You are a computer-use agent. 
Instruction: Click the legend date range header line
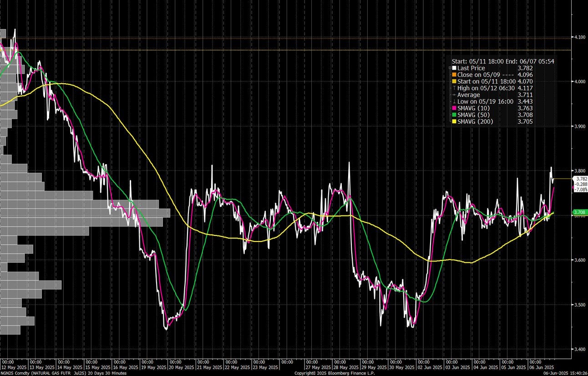[x=503, y=61]
